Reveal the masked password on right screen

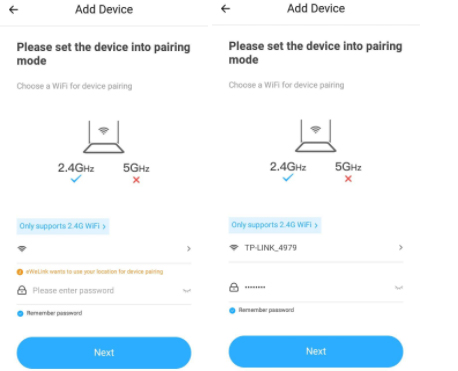coord(399,287)
